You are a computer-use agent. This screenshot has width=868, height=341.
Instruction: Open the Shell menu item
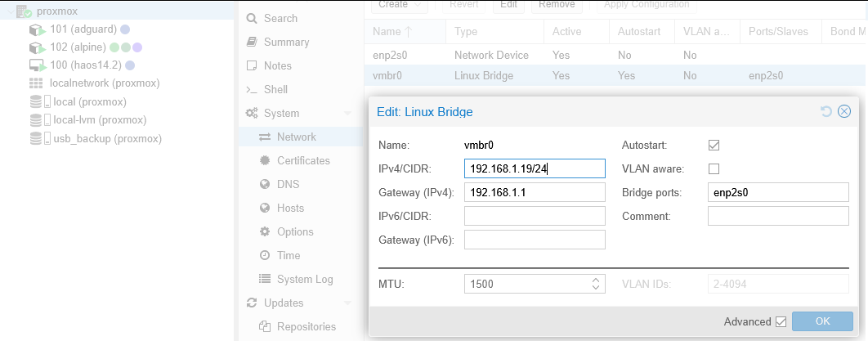275,89
